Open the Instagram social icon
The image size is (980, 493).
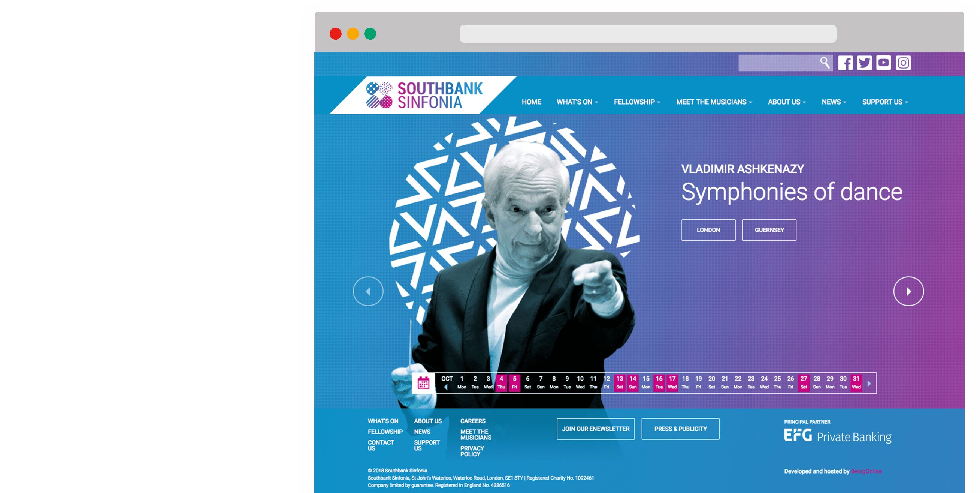pyautogui.click(x=903, y=63)
